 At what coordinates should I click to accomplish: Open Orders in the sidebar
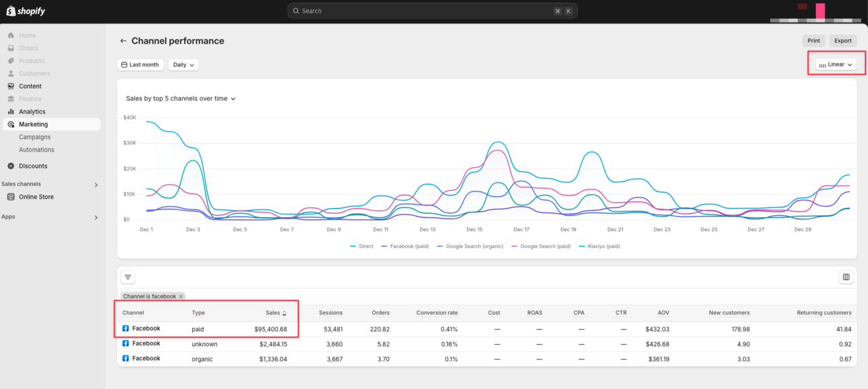pos(28,48)
